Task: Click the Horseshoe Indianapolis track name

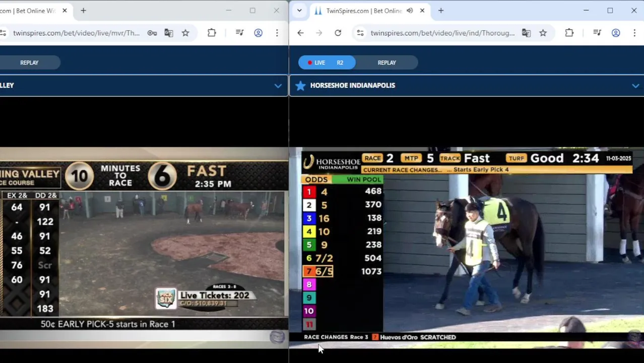Action: tap(353, 85)
